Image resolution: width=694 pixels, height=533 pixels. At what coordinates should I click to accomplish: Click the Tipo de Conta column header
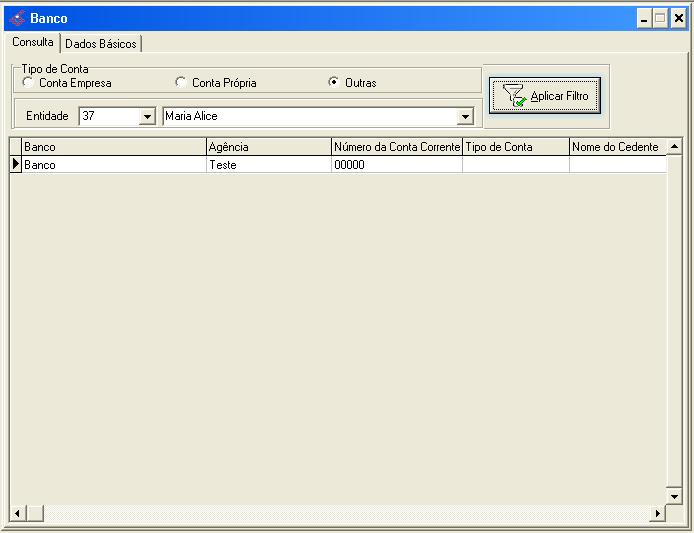pyautogui.click(x=515, y=147)
